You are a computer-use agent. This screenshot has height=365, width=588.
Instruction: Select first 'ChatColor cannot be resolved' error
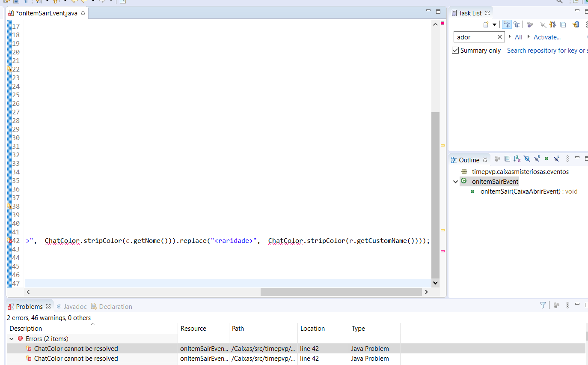point(76,349)
